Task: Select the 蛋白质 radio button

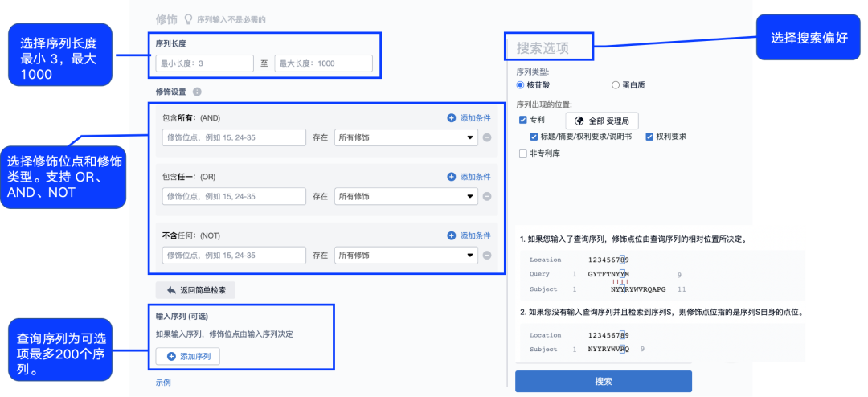Action: click(616, 84)
